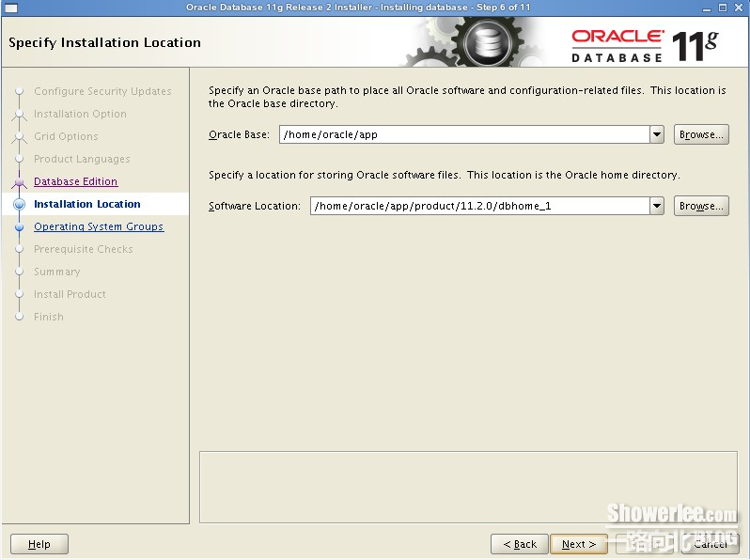Maximize the installer window
Viewport: 750px width, 560px height.
point(722,8)
